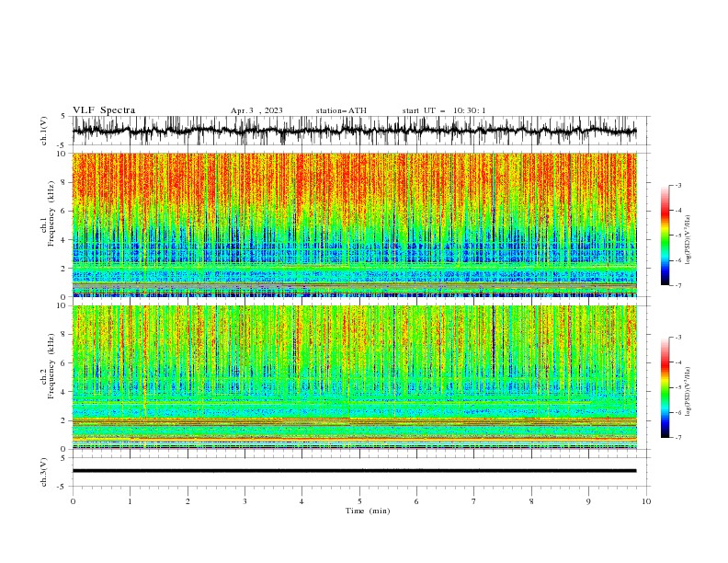The width and height of the screenshot is (728, 563).
Task: Click the "2" kHz tick of ch.1 spectrogram
Action: (65, 269)
